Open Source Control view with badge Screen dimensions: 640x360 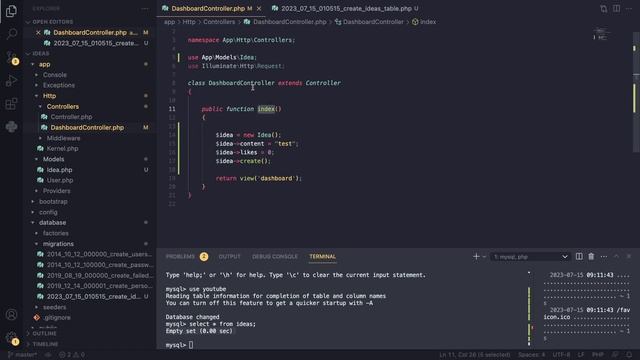click(11, 57)
